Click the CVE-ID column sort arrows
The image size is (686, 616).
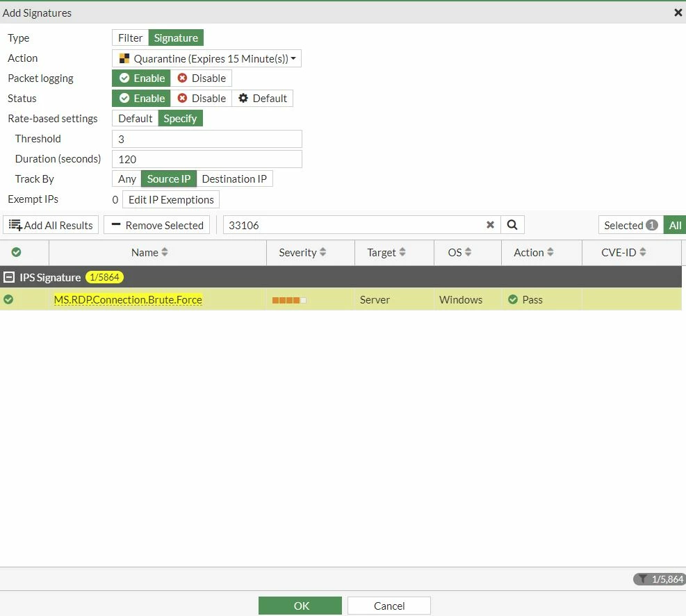(643, 252)
